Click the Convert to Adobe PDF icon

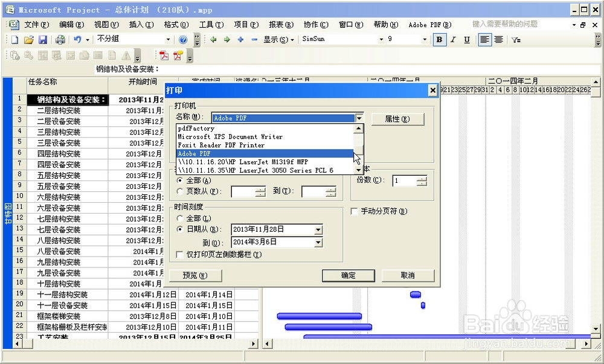pos(164,55)
